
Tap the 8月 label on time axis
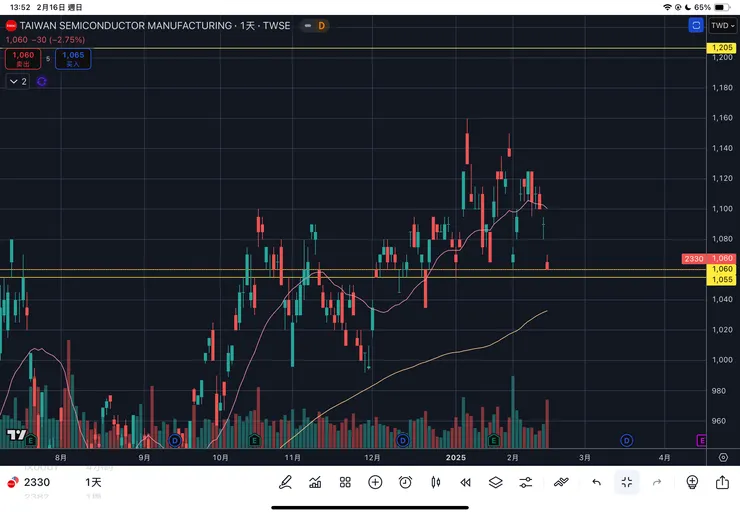coord(60,458)
